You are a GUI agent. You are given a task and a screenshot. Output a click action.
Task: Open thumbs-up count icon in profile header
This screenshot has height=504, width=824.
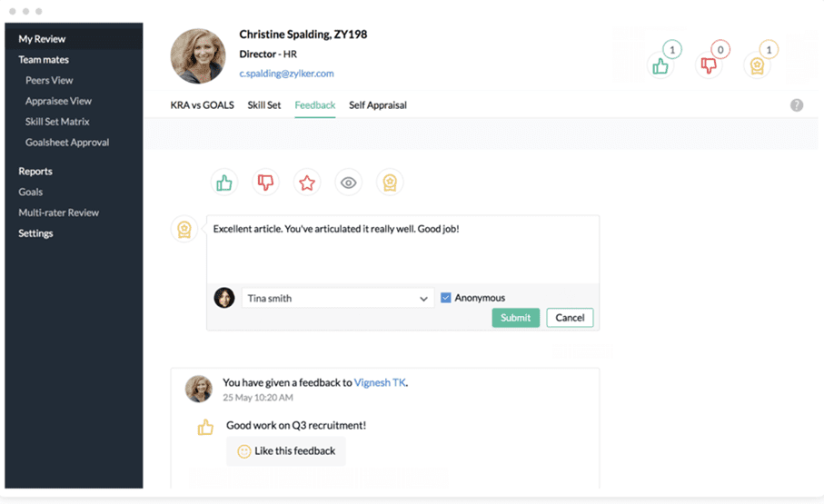(x=660, y=65)
